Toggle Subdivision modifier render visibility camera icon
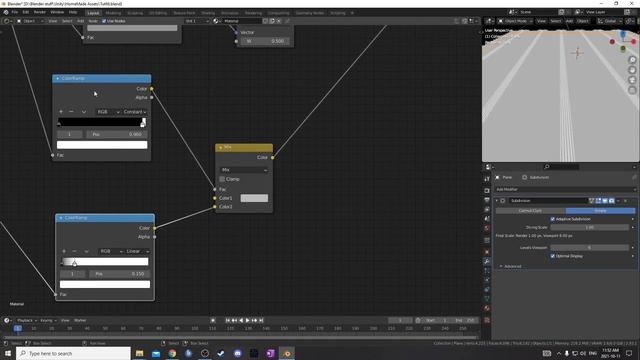 point(611,201)
